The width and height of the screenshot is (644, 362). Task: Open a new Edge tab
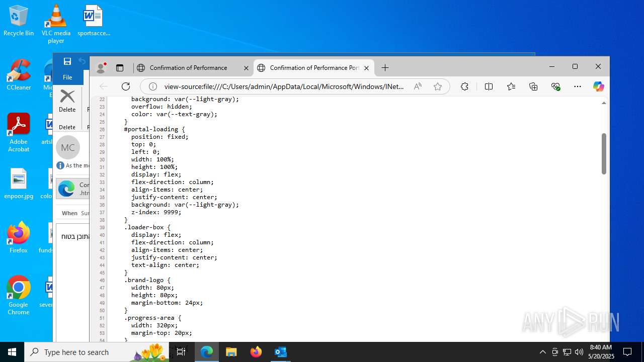(385, 68)
